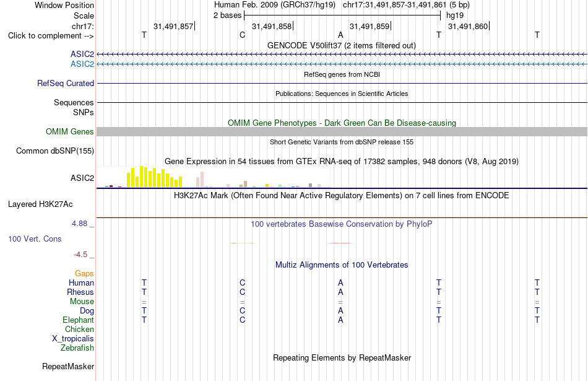Click the Sequences track label

(x=74, y=102)
